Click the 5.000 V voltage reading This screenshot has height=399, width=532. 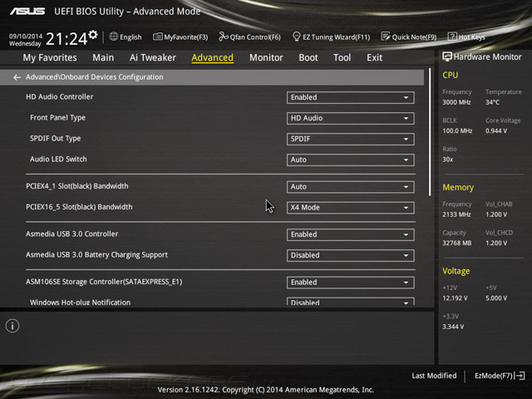point(496,298)
